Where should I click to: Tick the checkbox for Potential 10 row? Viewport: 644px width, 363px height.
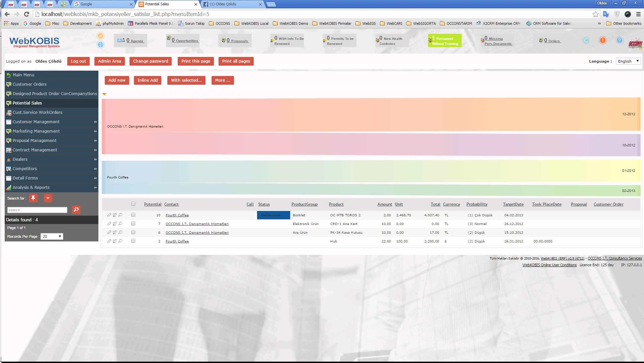pos(133,215)
